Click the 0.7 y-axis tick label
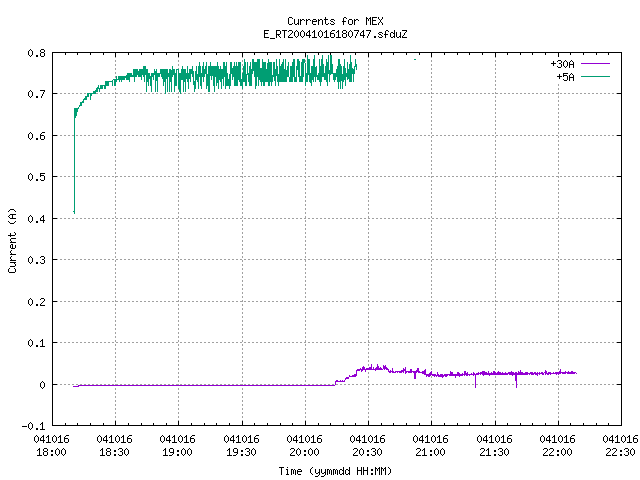Viewport: 640px width, 480px height. click(37, 94)
